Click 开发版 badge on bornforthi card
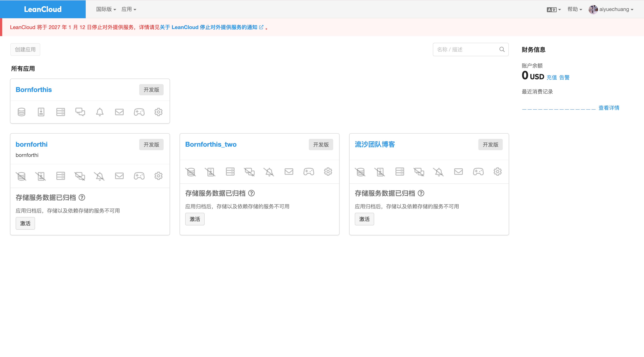The height and width of the screenshot is (357, 644). pos(151,145)
